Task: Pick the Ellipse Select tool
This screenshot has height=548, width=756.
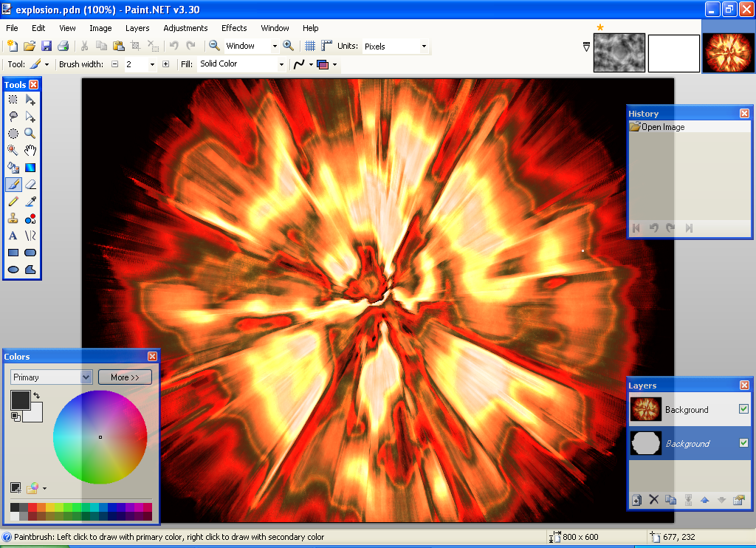Action: 13,134
